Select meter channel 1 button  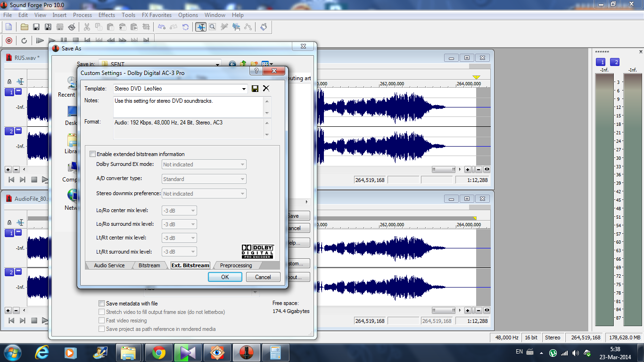coord(601,62)
